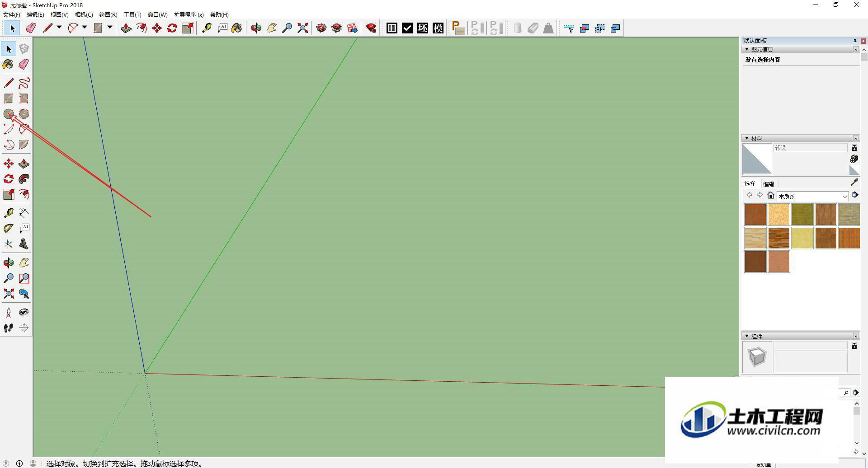Activate the Look Around eye tool
Viewport: 868px width, 468px height.
coord(24,313)
